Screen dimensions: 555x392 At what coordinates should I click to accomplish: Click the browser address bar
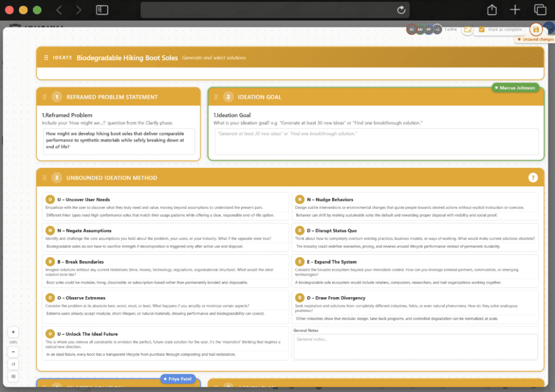click(x=275, y=10)
